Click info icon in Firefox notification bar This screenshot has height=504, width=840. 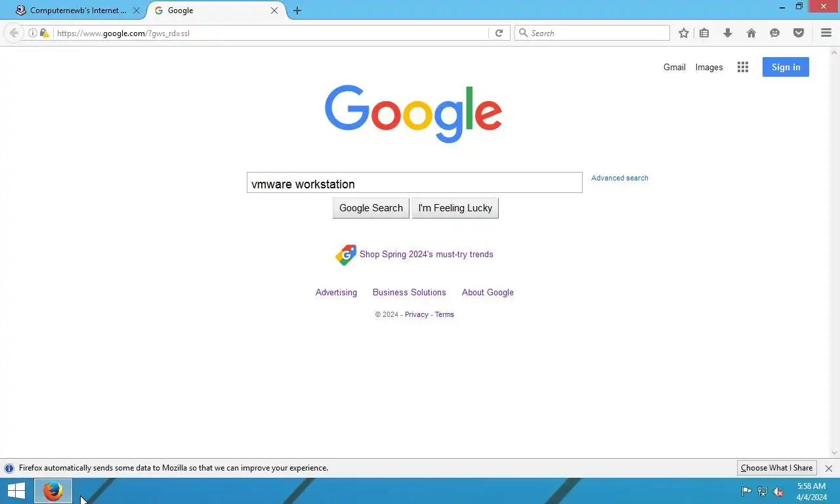point(9,469)
